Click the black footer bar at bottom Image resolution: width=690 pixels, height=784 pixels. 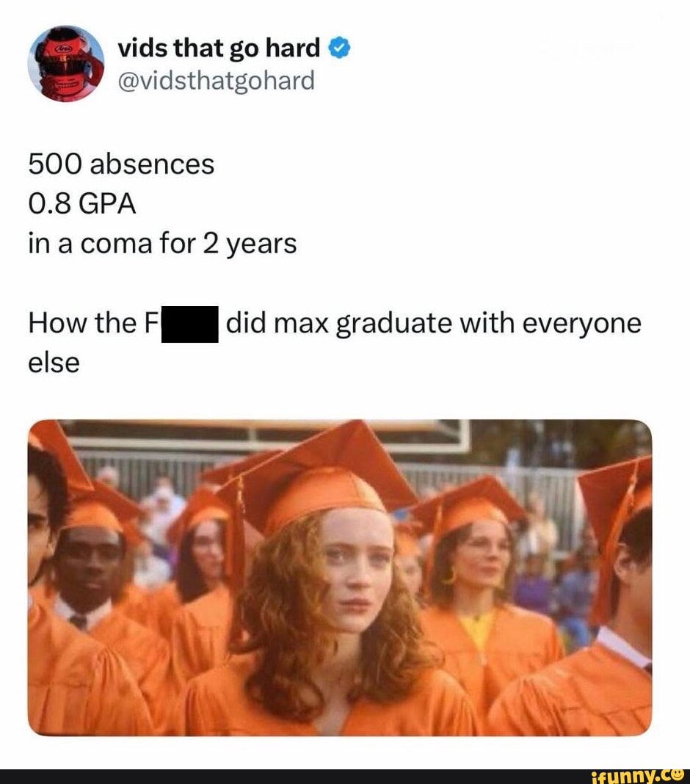point(345,777)
